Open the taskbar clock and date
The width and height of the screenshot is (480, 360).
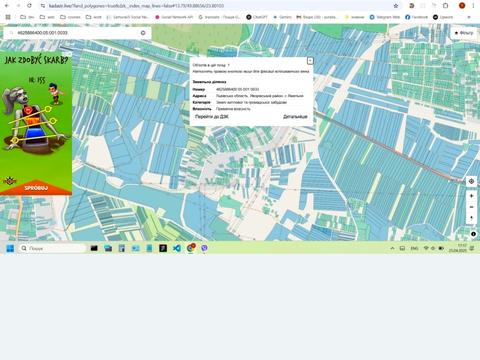pyautogui.click(x=457, y=248)
